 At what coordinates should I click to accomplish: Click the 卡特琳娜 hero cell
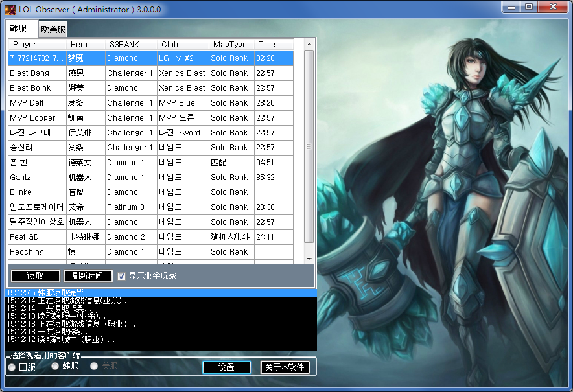(x=86, y=237)
